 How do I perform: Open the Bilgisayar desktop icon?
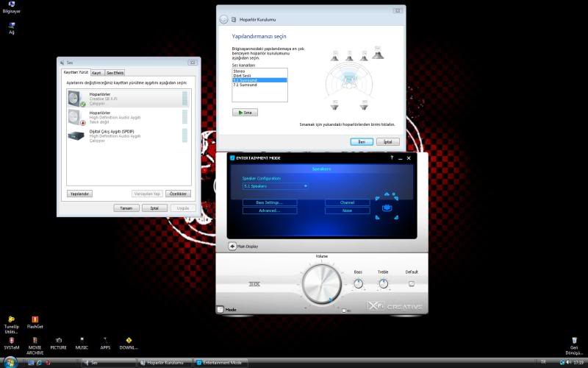tap(12, 6)
